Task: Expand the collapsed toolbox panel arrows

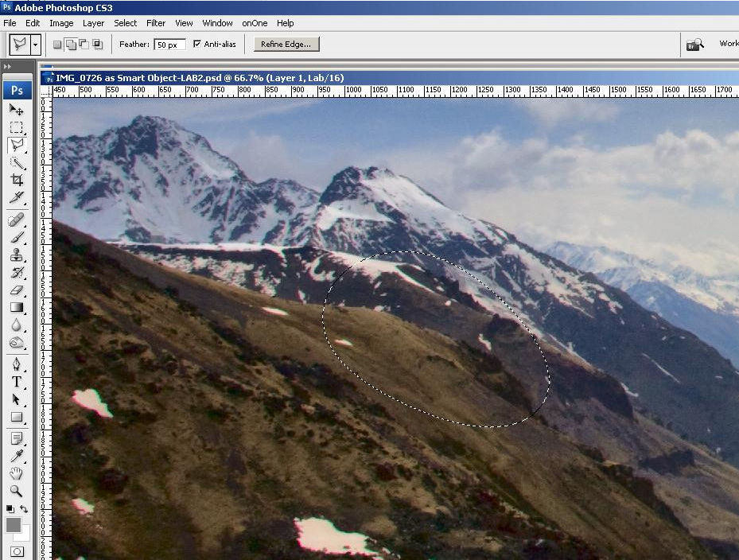Action: pos(8,68)
